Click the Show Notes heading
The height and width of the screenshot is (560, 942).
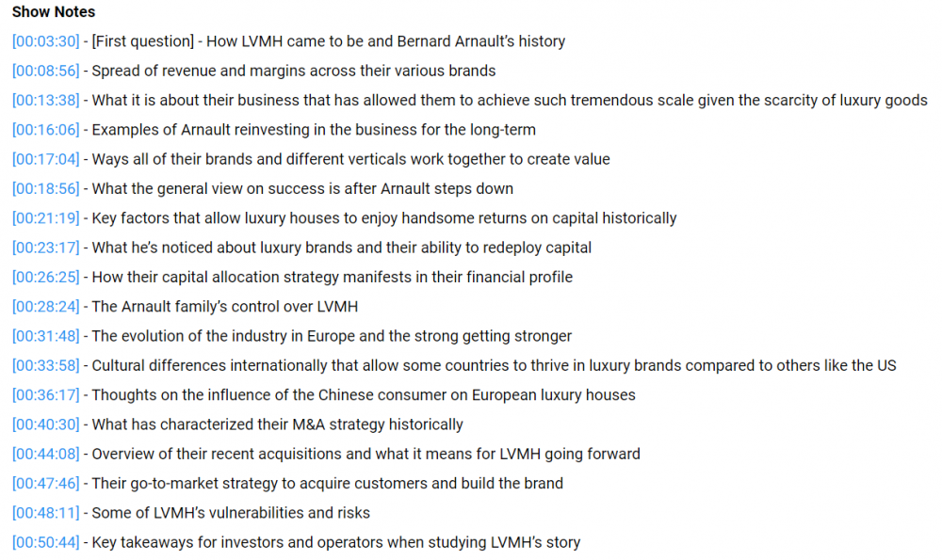click(x=54, y=12)
